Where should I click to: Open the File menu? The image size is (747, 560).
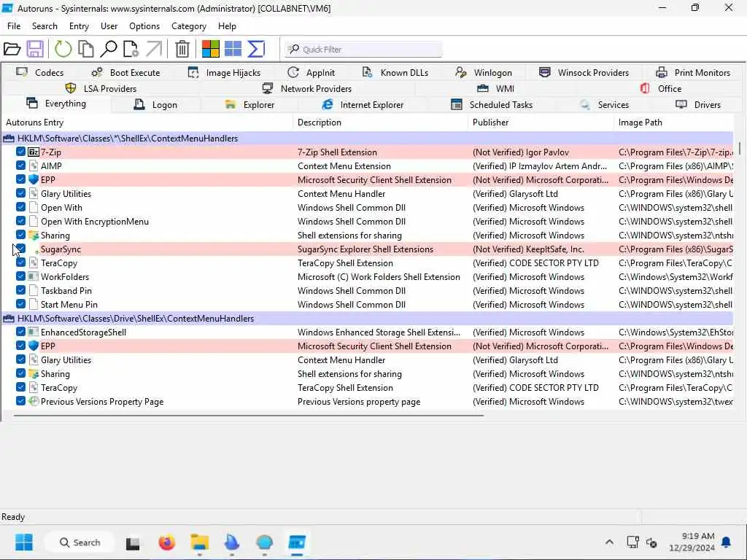14,26
